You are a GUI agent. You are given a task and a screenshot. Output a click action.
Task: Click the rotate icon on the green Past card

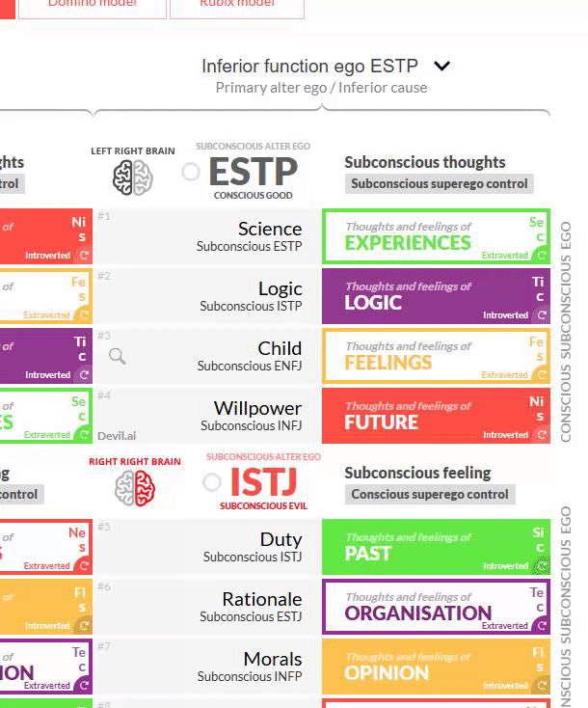(x=541, y=566)
